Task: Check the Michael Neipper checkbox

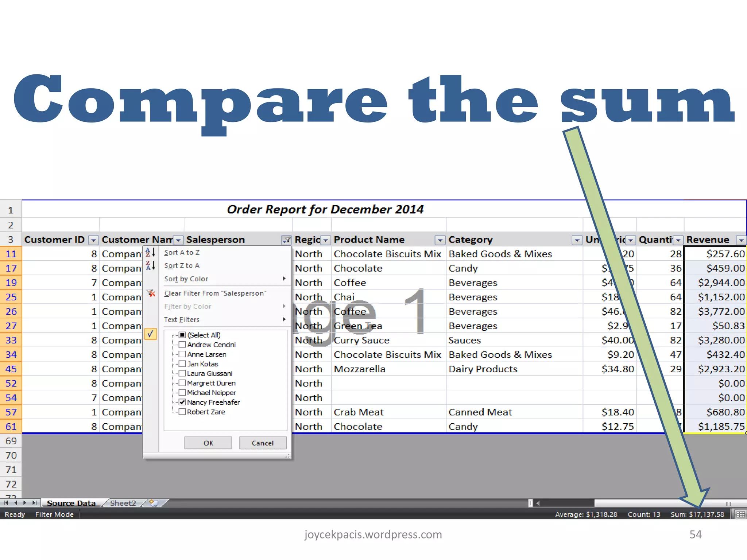Action: click(182, 392)
